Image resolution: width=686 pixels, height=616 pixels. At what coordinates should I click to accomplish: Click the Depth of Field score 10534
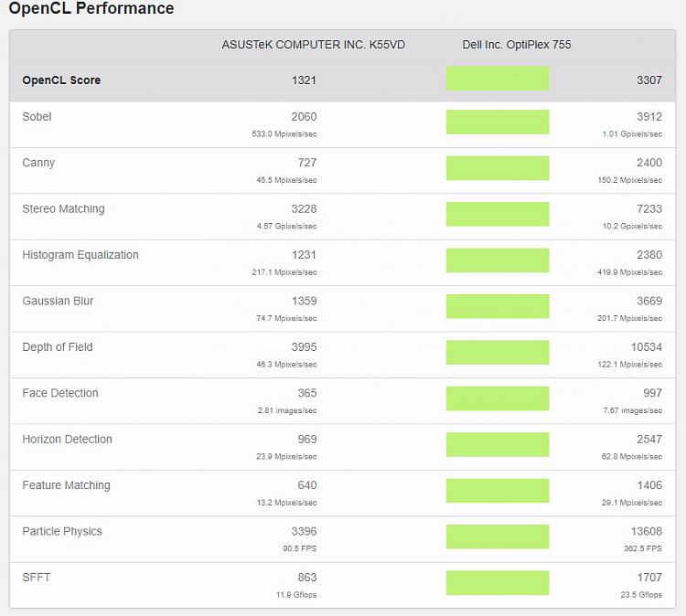click(x=646, y=347)
